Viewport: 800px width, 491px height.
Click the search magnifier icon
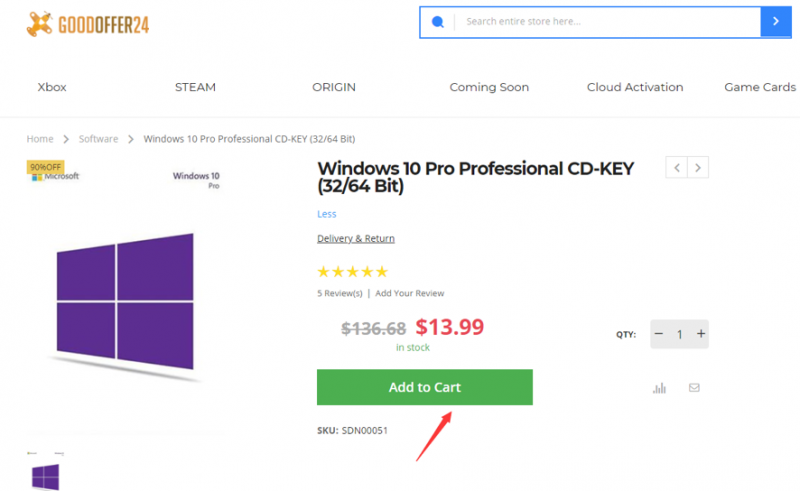(x=437, y=21)
